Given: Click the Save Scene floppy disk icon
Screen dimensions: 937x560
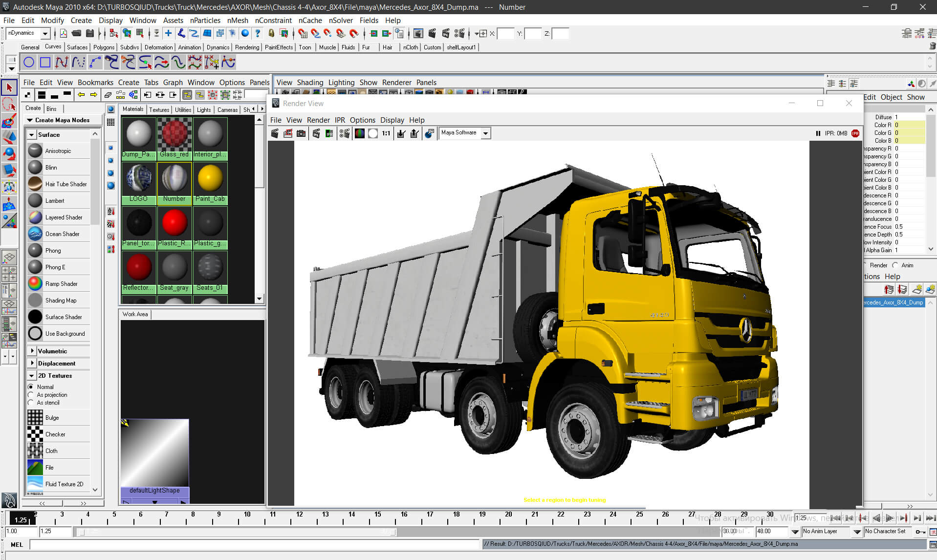Looking at the screenshot, I should (x=90, y=33).
